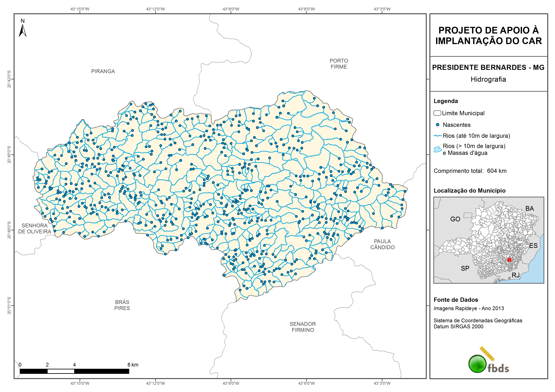Click the BRÁS PIRES municipality label
The width and height of the screenshot is (555, 392).
[x=122, y=305]
